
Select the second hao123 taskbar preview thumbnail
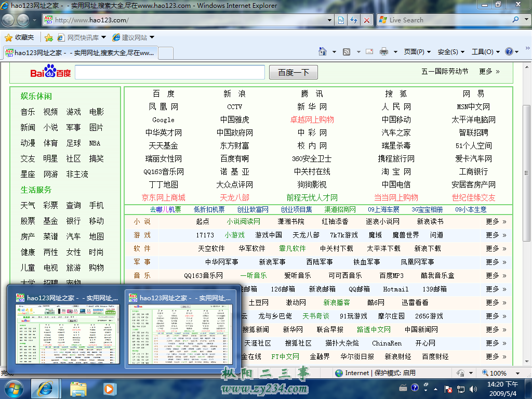pos(180,329)
